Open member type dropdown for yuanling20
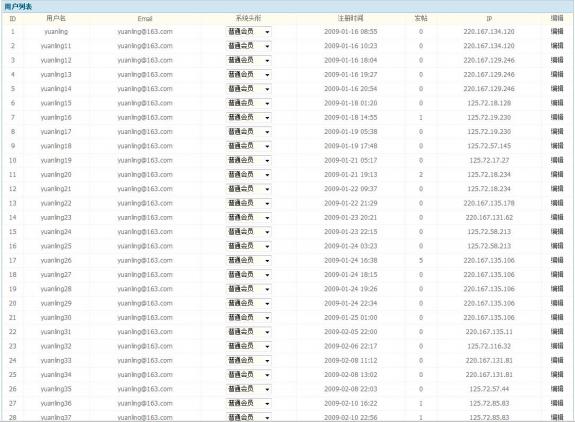This screenshot has width=575, height=422. (249, 175)
